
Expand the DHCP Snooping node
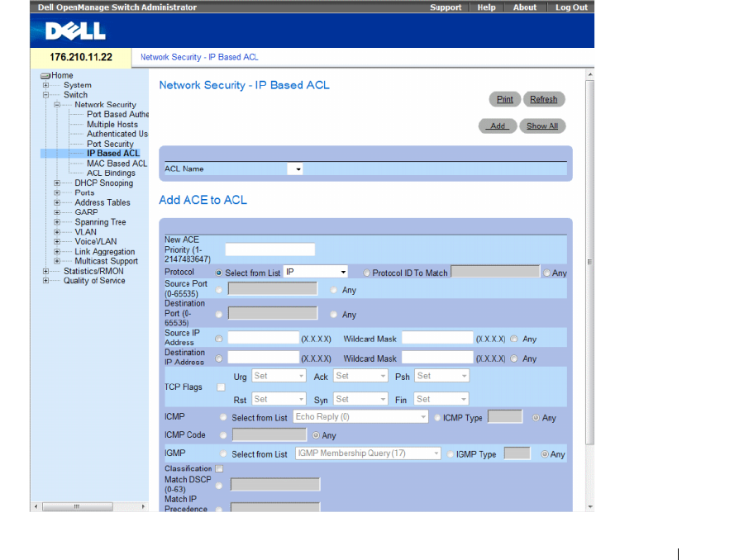click(57, 183)
